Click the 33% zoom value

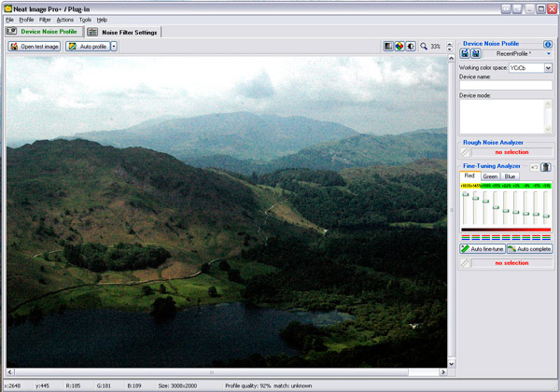point(435,47)
